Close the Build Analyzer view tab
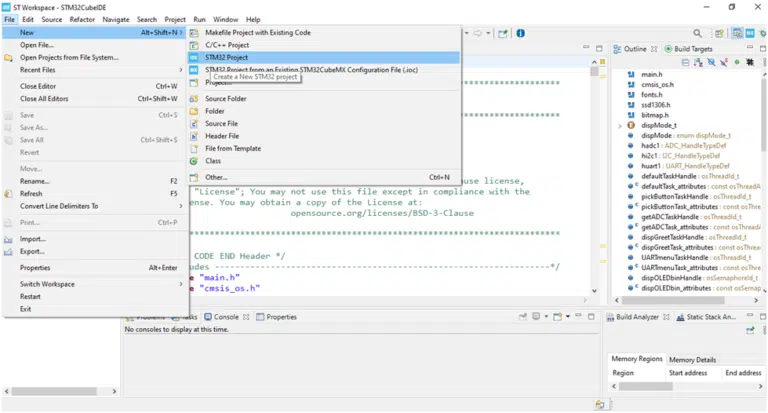 [x=666, y=317]
